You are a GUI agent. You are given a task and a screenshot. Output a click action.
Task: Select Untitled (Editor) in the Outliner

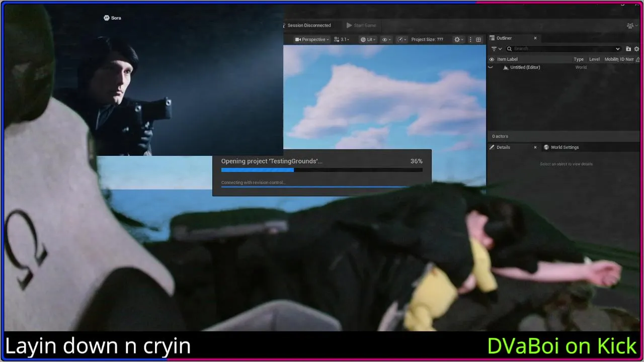click(x=525, y=67)
